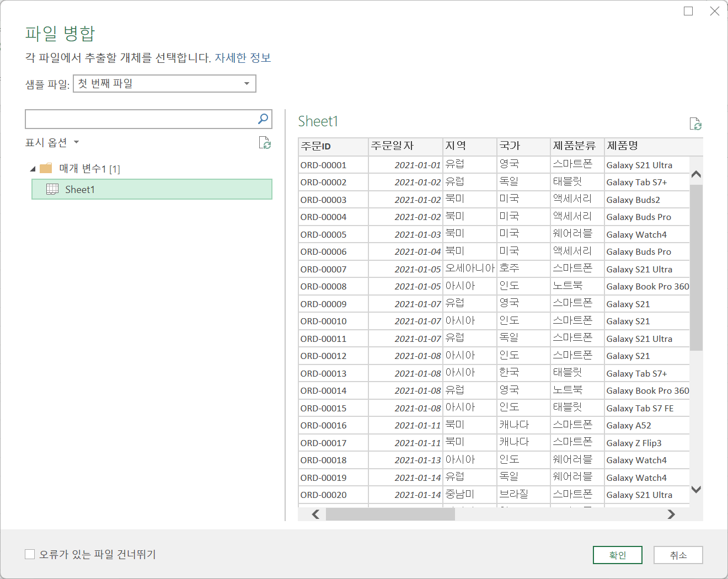Click 캐나다 cell in ORD-00016 row
Viewport: 728px width, 579px height.
coord(523,425)
